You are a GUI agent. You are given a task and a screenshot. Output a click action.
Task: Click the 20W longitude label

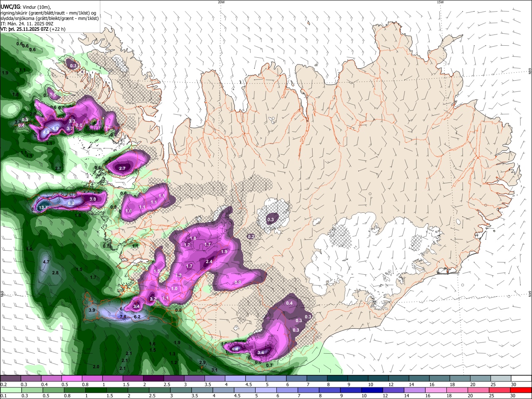[221, 2]
